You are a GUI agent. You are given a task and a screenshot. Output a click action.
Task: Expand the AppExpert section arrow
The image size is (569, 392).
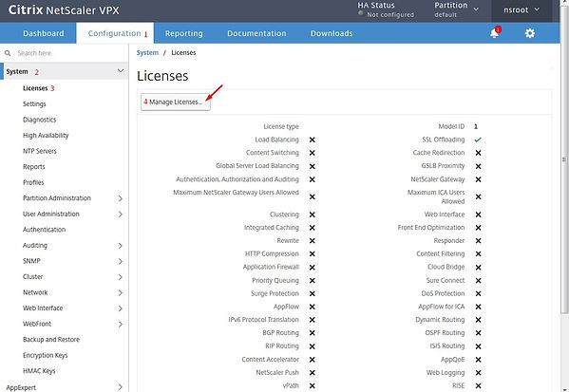tap(121, 387)
